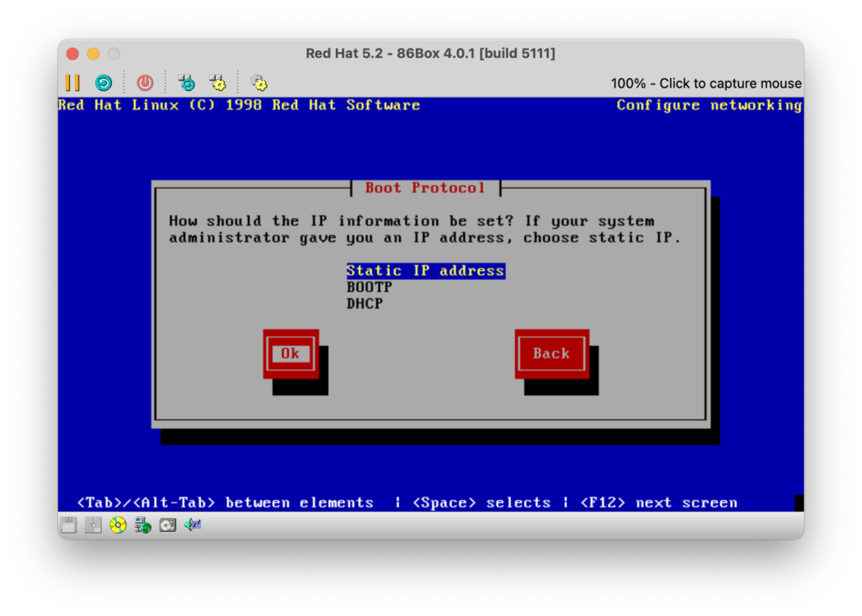Click the first floppy drive status icon
This screenshot has height=616, width=862.
(x=69, y=525)
